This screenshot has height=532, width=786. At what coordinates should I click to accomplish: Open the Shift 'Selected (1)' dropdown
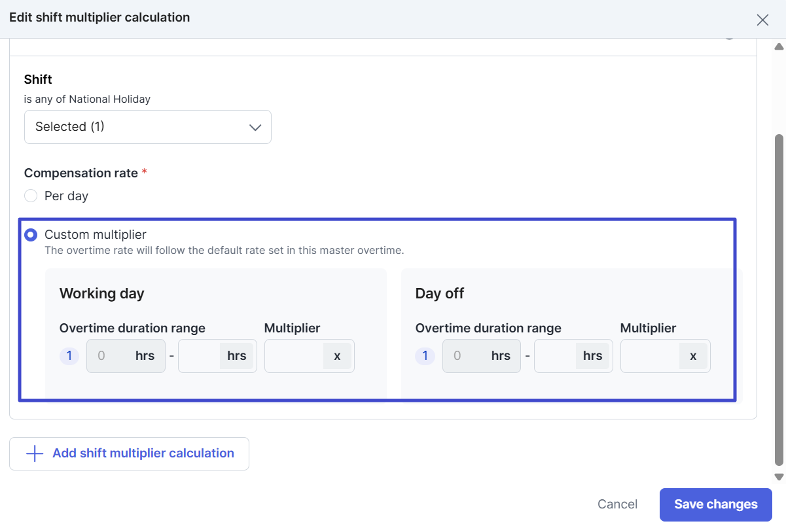coord(147,127)
